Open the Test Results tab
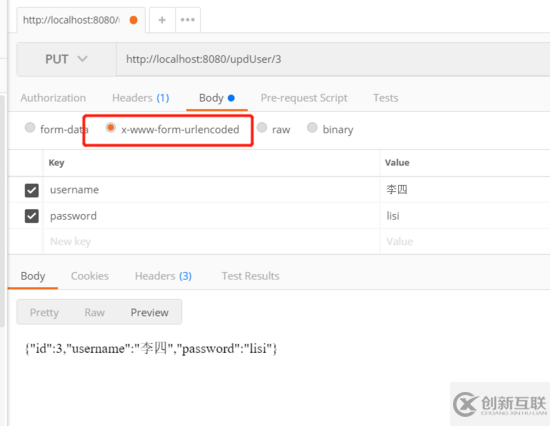This screenshot has height=426, width=550. click(x=250, y=276)
